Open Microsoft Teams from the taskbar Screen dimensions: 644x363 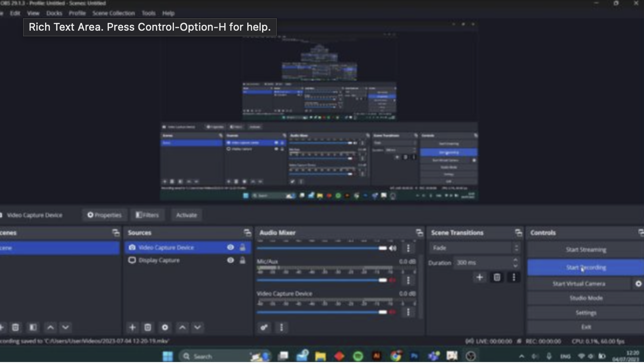434,356
